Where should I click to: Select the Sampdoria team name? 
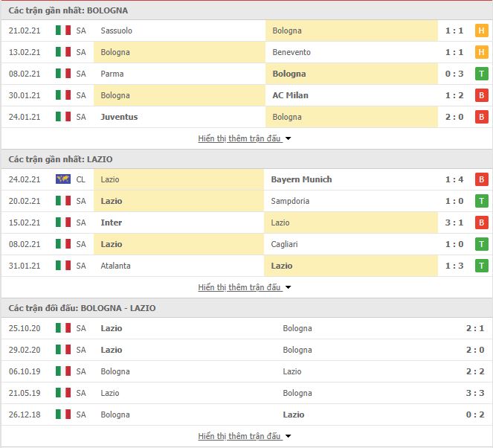point(290,201)
